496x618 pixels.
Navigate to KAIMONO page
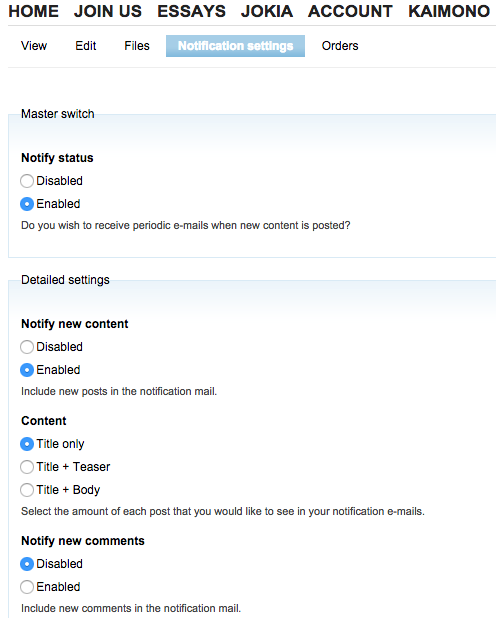[449, 11]
